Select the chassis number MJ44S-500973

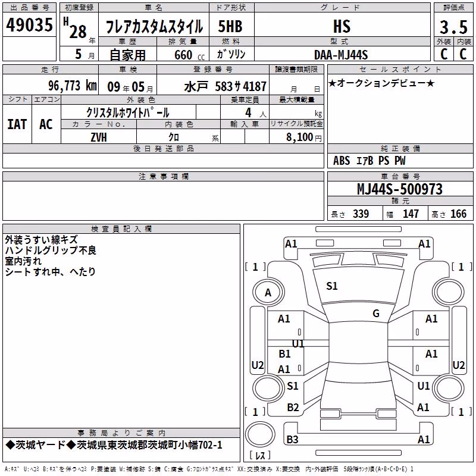(x=400, y=189)
